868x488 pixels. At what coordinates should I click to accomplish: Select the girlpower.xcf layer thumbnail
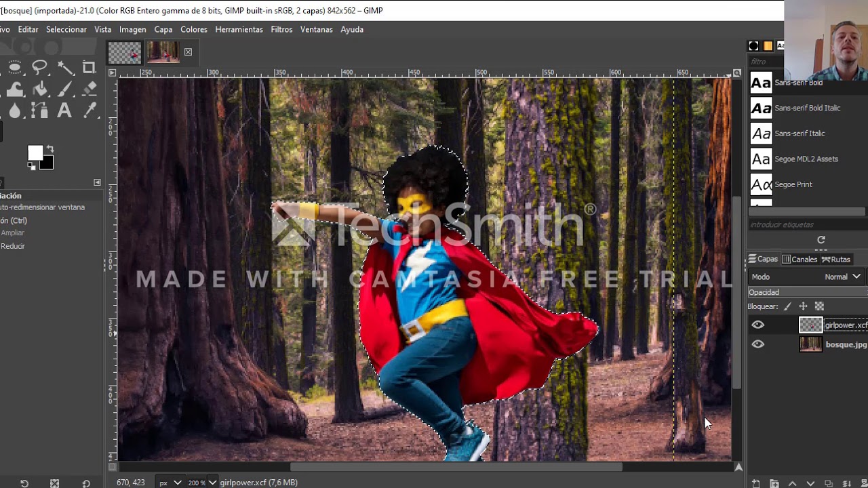(x=810, y=325)
